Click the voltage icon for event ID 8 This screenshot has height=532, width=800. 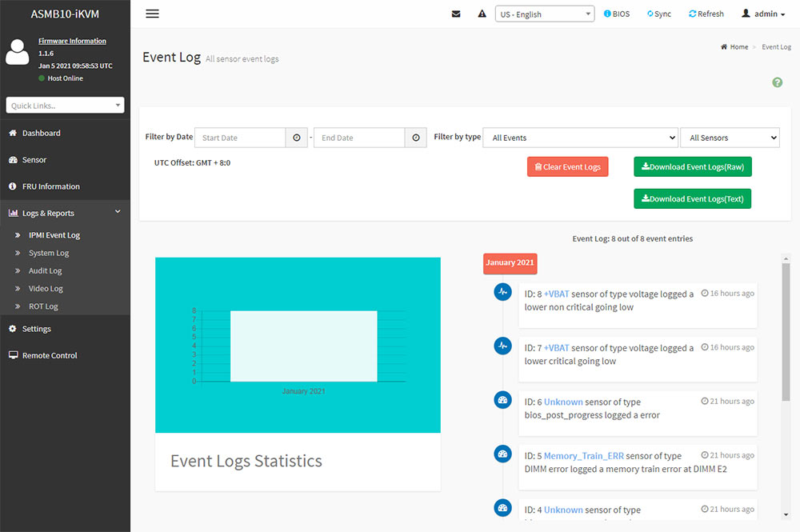[x=502, y=292]
